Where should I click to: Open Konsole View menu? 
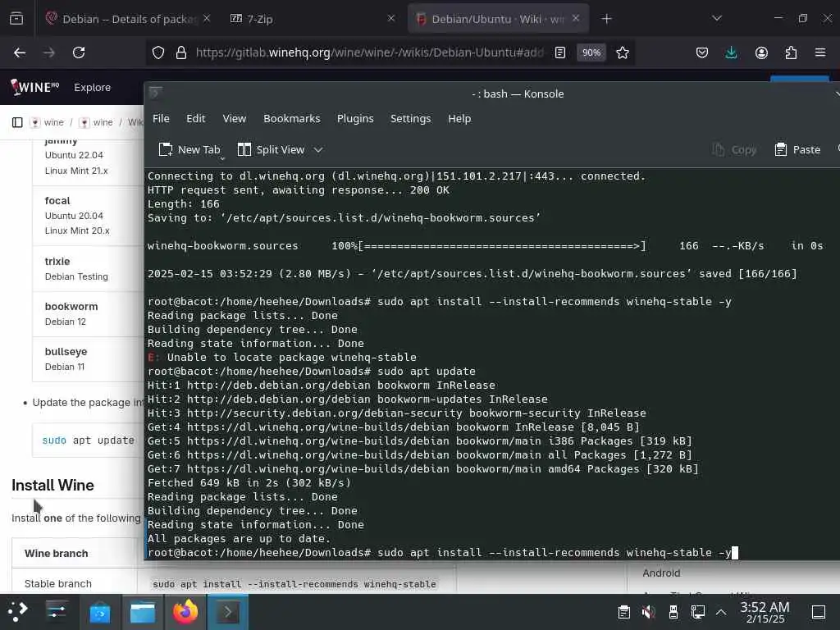(234, 118)
